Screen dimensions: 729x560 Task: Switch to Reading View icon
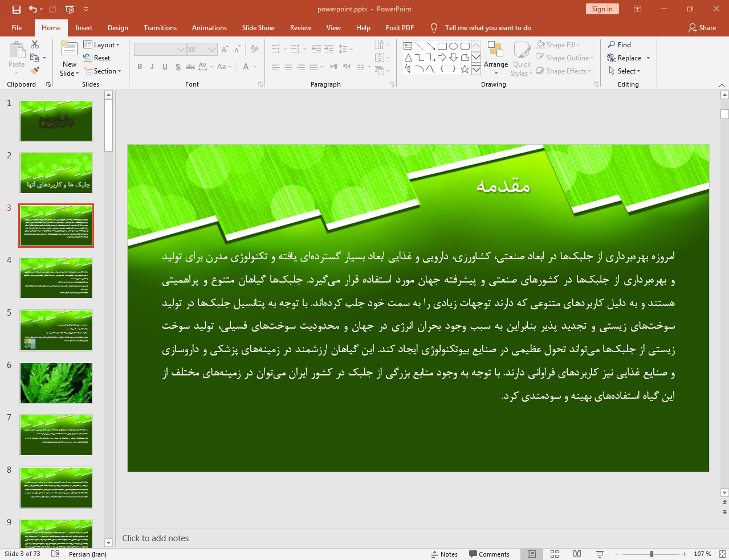(577, 554)
